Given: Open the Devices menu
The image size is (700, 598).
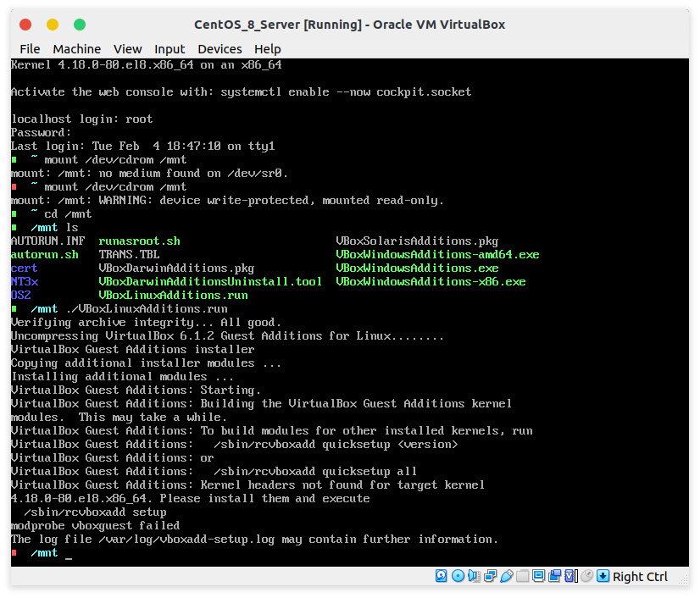Looking at the screenshot, I should [x=219, y=48].
